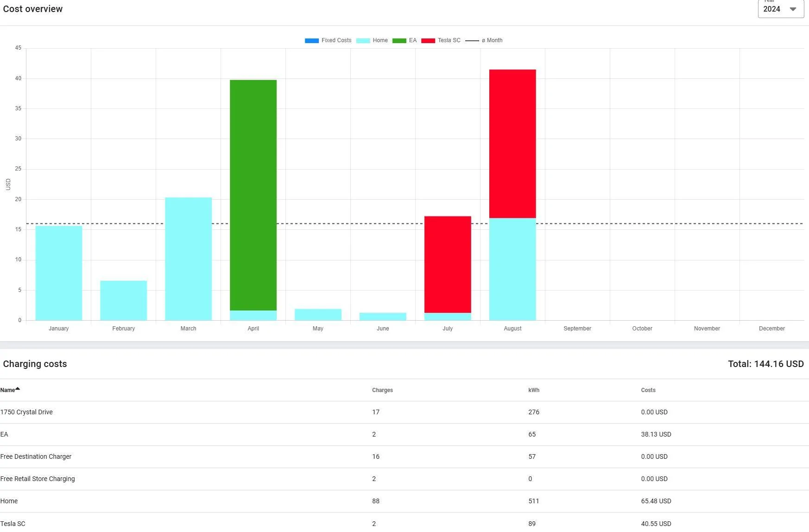Click the Charging costs heading

tap(35, 364)
